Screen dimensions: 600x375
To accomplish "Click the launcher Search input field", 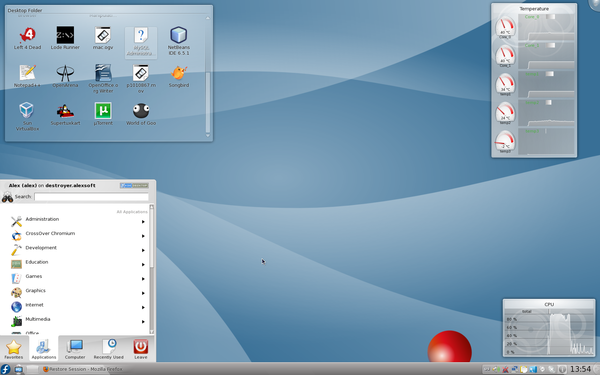I will click(x=91, y=197).
